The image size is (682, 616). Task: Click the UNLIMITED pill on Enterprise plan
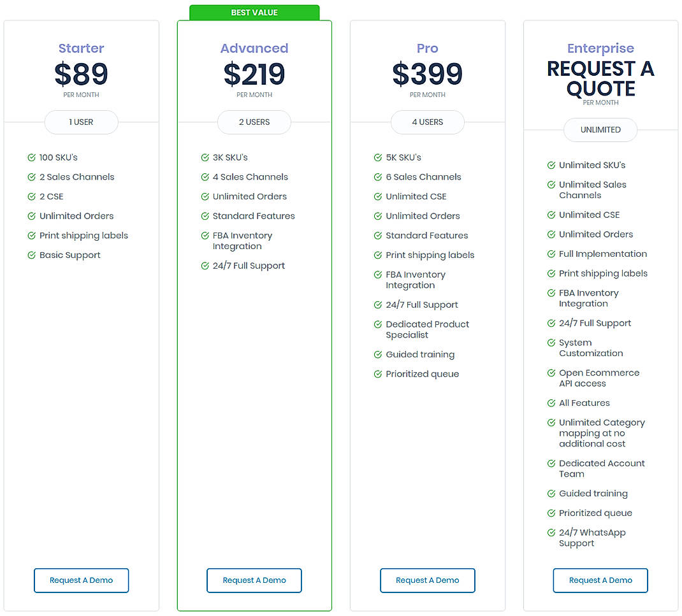click(x=600, y=130)
